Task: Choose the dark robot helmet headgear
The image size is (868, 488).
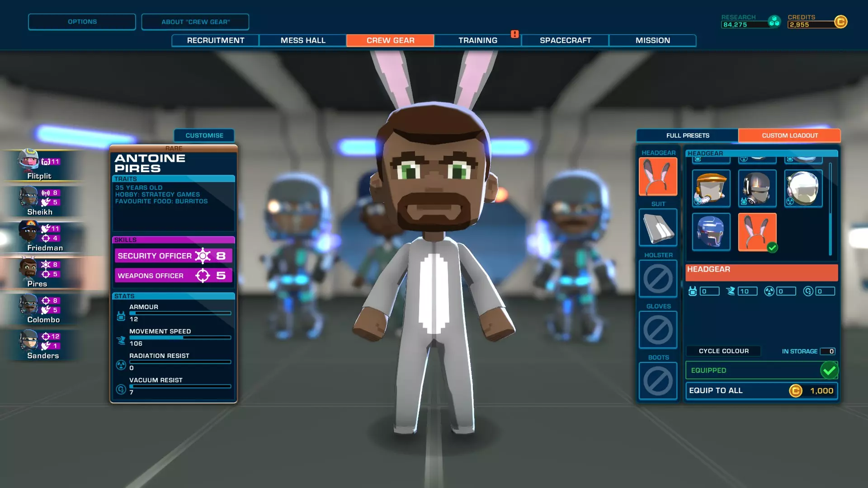Action: pos(757,188)
